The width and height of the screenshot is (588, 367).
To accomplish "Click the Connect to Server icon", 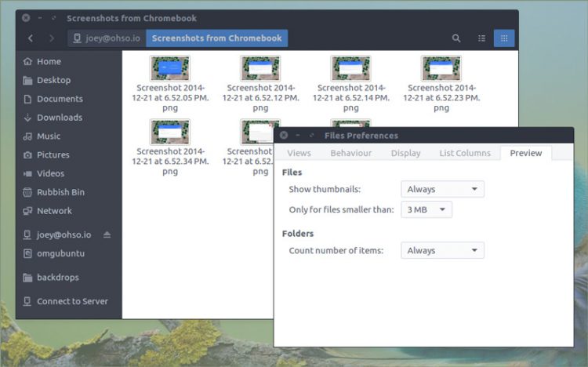I will (27, 301).
